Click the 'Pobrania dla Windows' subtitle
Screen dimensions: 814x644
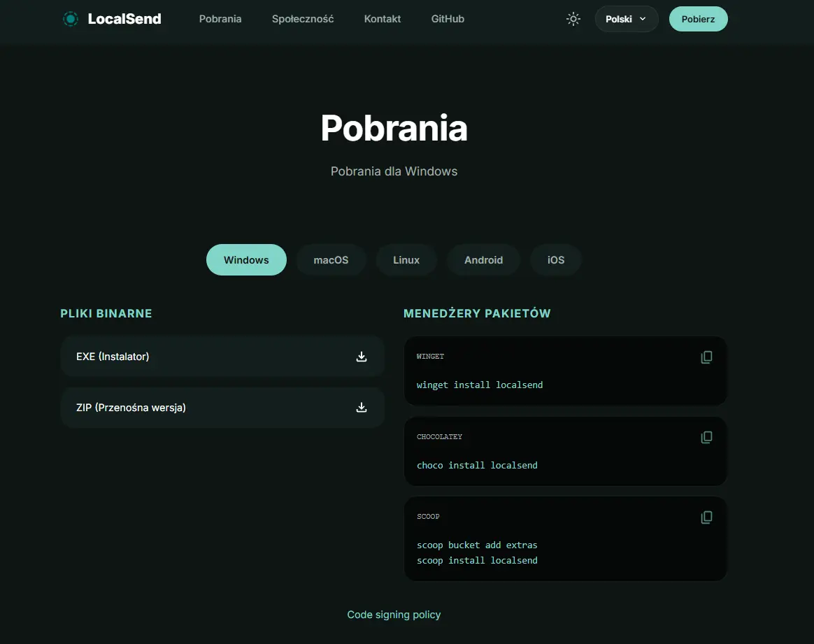click(394, 171)
